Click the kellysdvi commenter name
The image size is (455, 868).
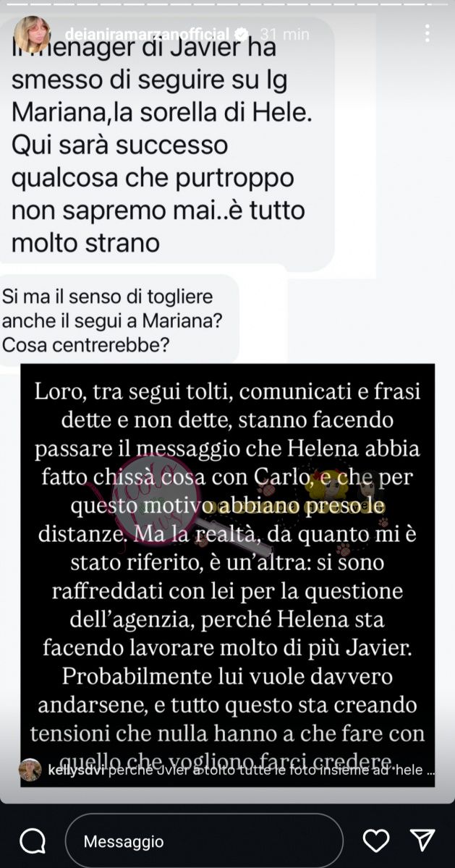tap(68, 770)
